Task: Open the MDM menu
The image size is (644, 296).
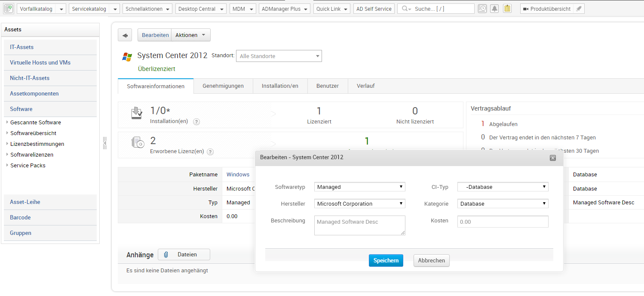Action: tap(242, 9)
